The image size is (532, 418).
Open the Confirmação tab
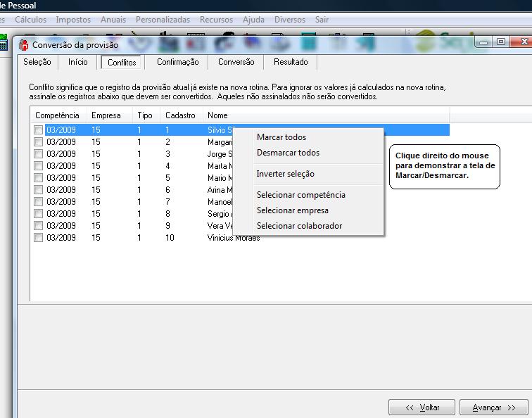click(x=178, y=62)
